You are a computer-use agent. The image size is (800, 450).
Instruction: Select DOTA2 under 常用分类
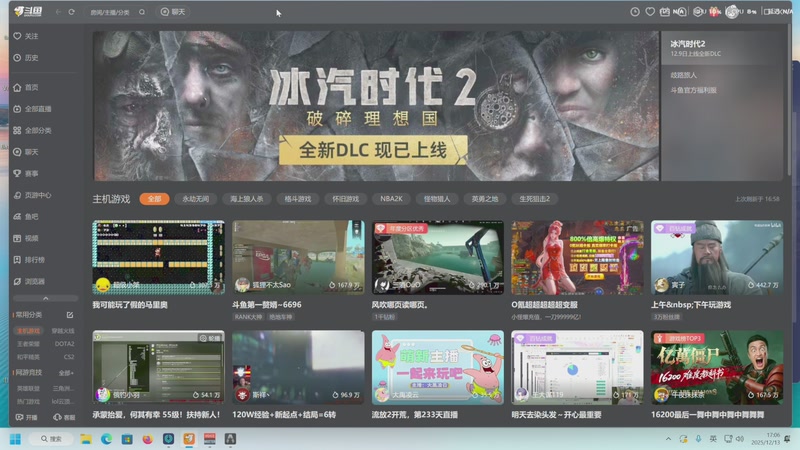[x=64, y=344]
